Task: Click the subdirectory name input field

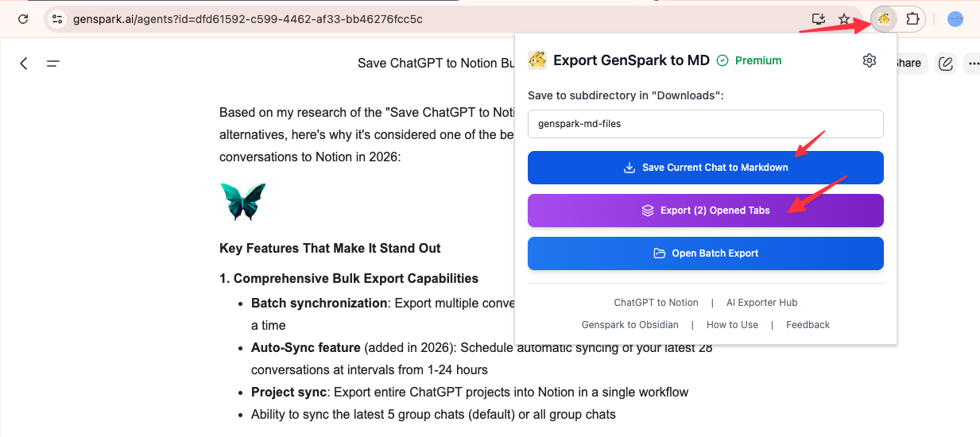Action: click(x=705, y=124)
